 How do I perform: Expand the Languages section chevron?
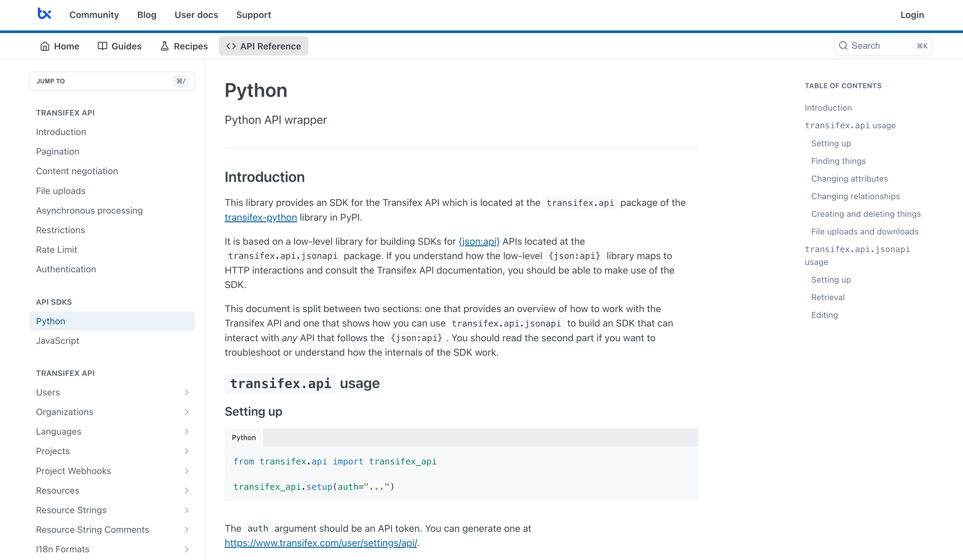coord(186,432)
